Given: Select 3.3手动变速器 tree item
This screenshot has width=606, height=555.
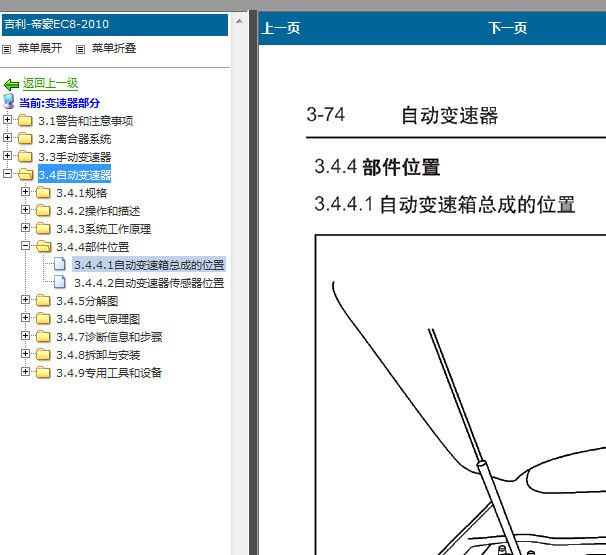Looking at the screenshot, I should 75,157.
